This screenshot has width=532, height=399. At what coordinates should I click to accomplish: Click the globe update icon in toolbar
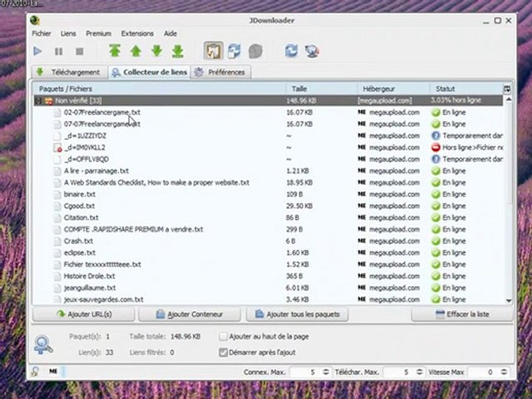[312, 51]
